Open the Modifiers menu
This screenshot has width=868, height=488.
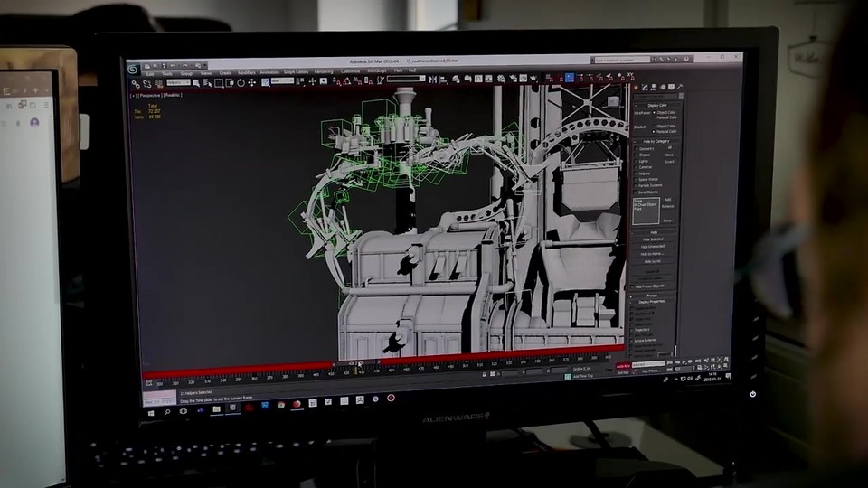pos(246,72)
